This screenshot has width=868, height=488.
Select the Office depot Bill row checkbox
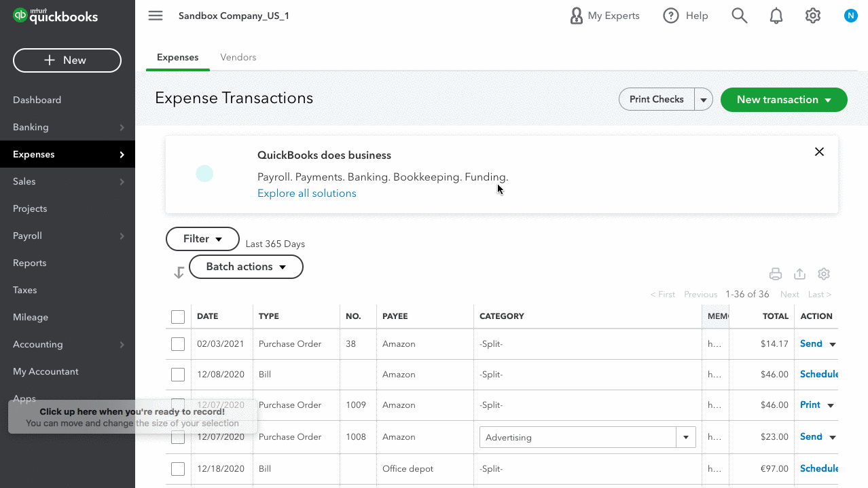pos(178,469)
